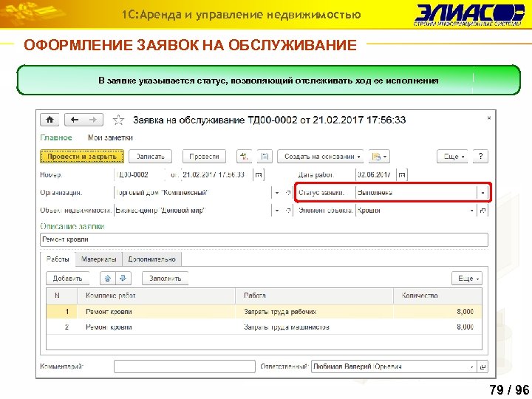Open the Создать на основании menu

pos(320,157)
